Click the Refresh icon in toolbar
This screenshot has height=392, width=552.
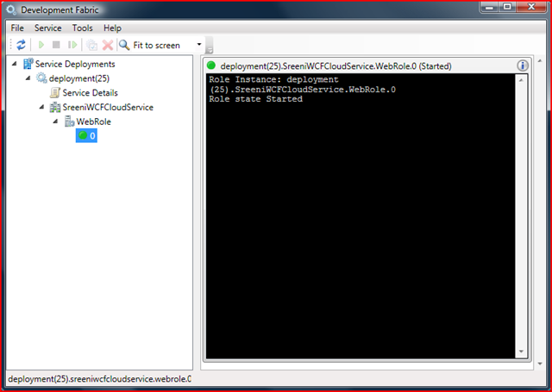click(x=21, y=45)
